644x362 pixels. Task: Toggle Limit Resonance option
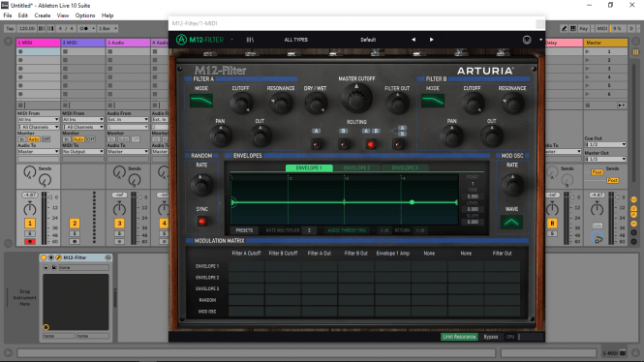click(459, 337)
